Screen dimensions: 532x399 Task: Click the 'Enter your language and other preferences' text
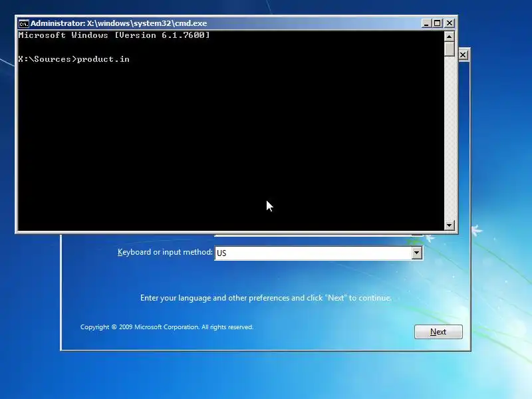point(265,298)
